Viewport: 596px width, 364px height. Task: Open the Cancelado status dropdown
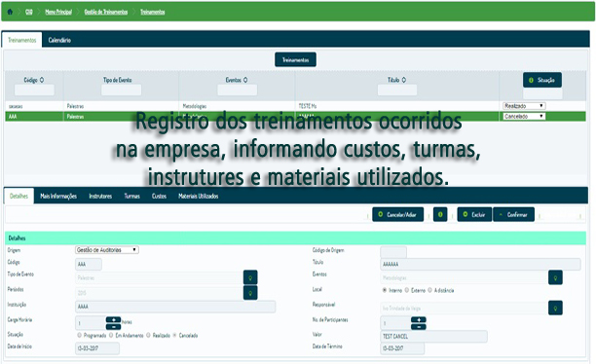pos(524,116)
